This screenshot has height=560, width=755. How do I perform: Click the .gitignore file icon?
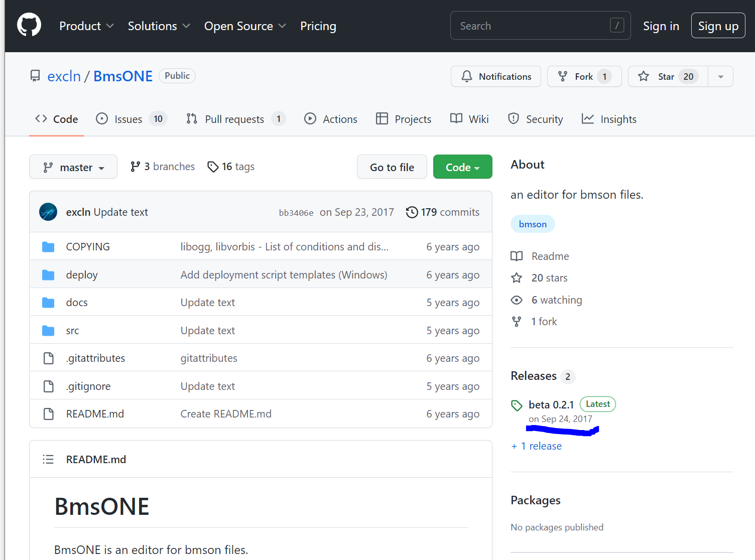[x=49, y=386]
